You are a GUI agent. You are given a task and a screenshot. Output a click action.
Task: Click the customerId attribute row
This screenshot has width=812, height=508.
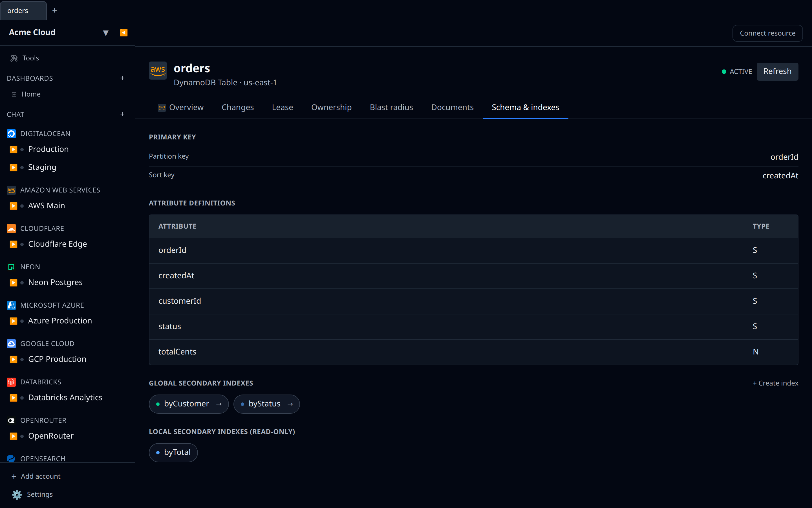(x=473, y=301)
